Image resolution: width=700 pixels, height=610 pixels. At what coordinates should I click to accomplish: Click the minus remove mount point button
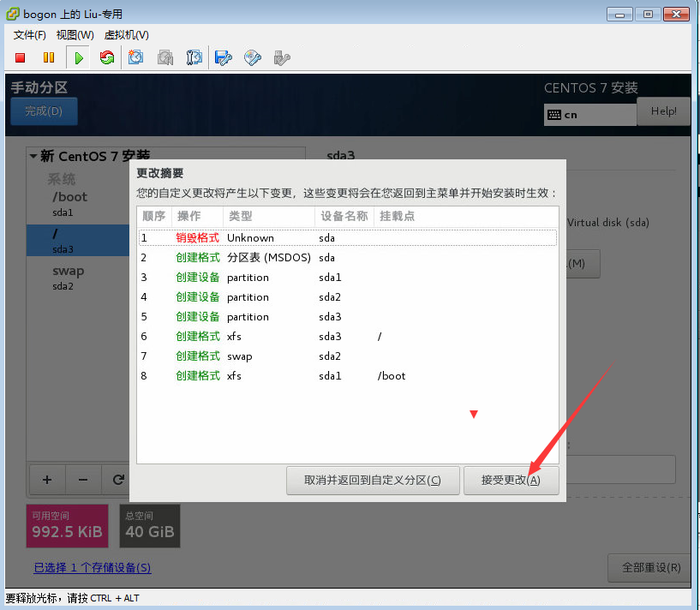pos(83,480)
